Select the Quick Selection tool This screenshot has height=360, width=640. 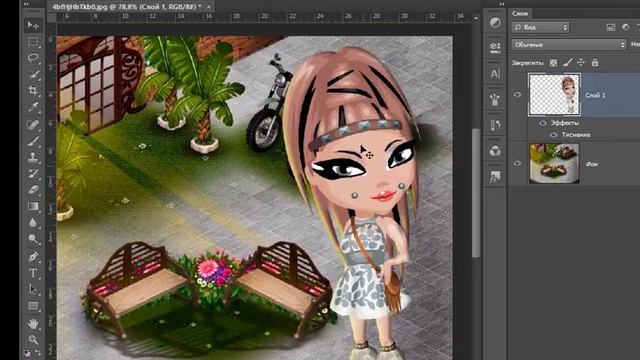[33, 74]
